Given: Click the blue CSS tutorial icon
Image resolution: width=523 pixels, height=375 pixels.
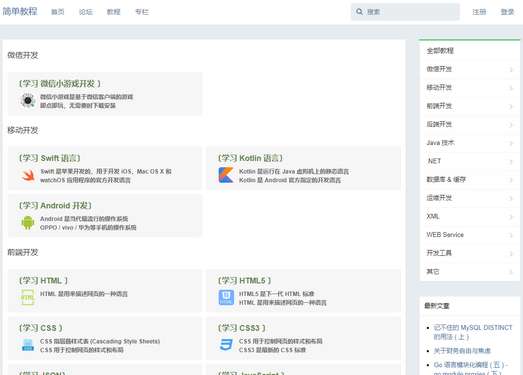Looking at the screenshot, I should [x=28, y=345].
